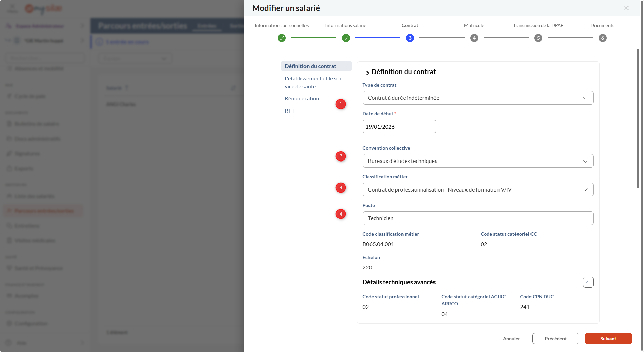Open L'établissement et le service de santé section
Screen dimensions: 644x352
[x=314, y=83]
